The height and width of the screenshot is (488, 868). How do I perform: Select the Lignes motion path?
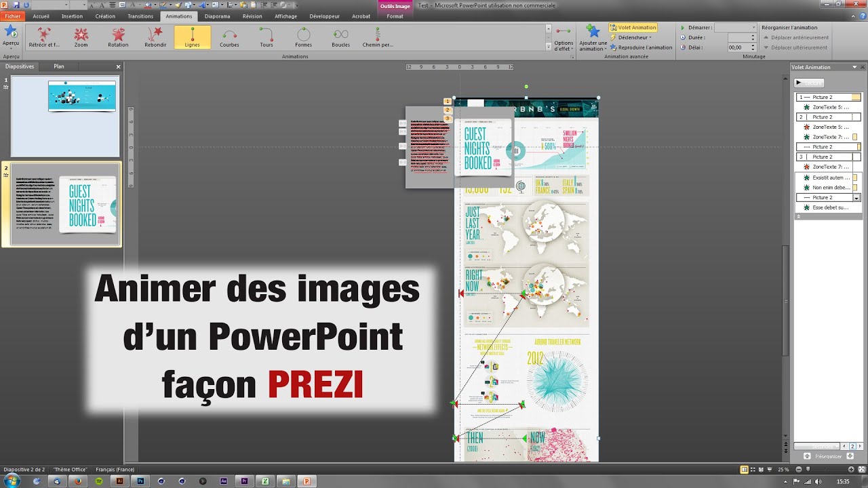(192, 37)
